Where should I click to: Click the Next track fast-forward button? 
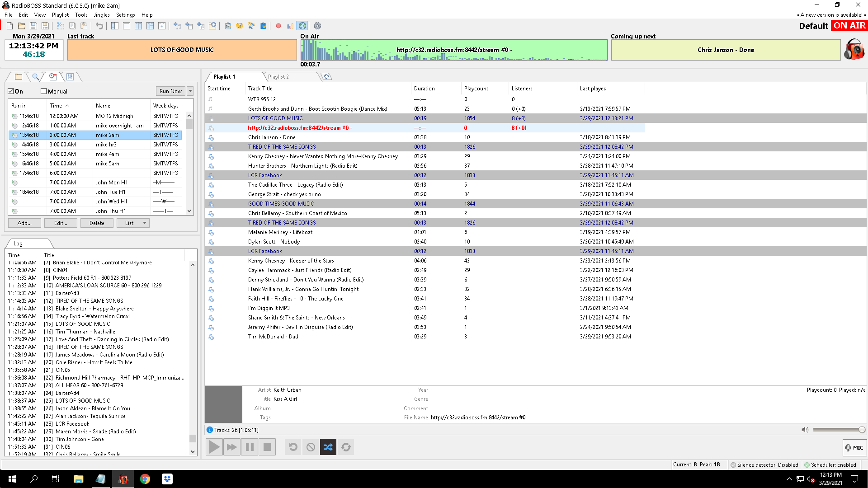232,447
